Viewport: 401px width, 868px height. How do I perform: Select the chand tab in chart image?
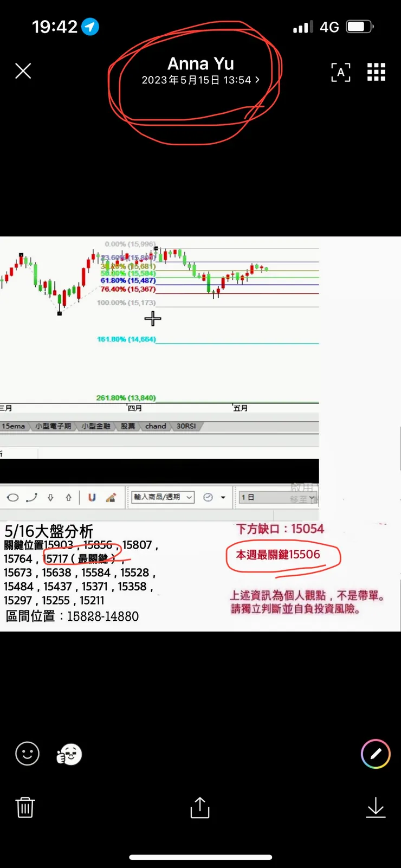coord(156,426)
